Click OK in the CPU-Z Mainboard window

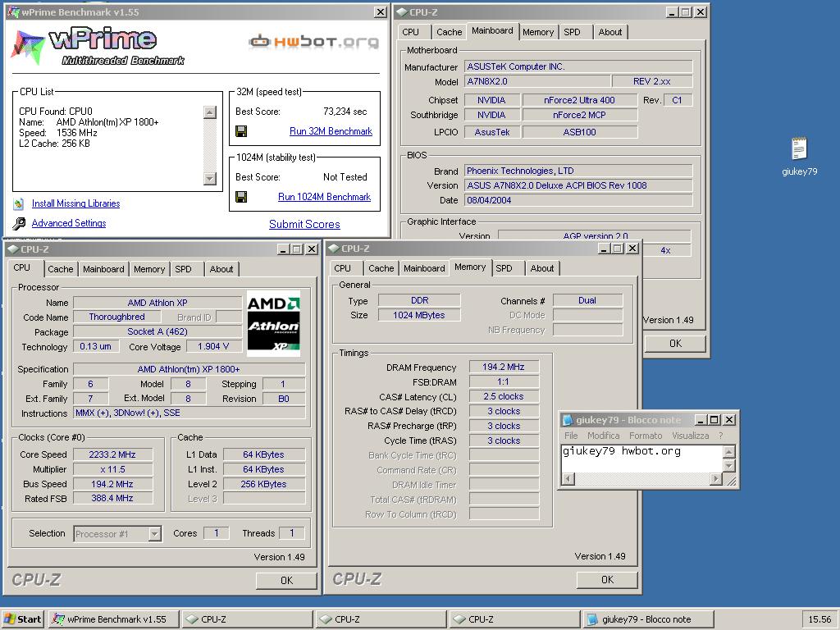tap(675, 344)
